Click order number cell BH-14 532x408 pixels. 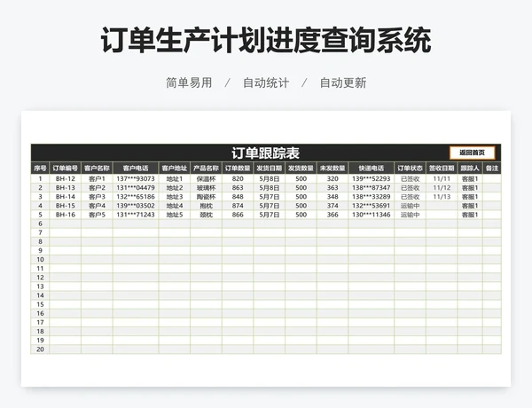point(65,197)
